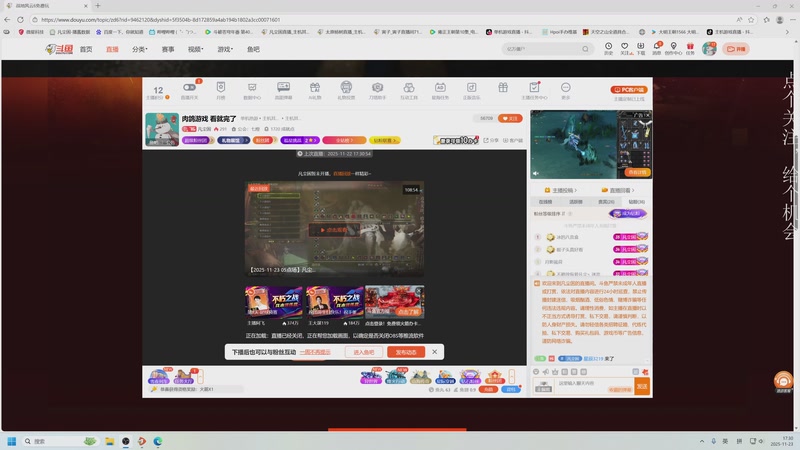Expand the 游戏 dropdown menu
This screenshot has height=450, width=800.
click(x=225, y=49)
